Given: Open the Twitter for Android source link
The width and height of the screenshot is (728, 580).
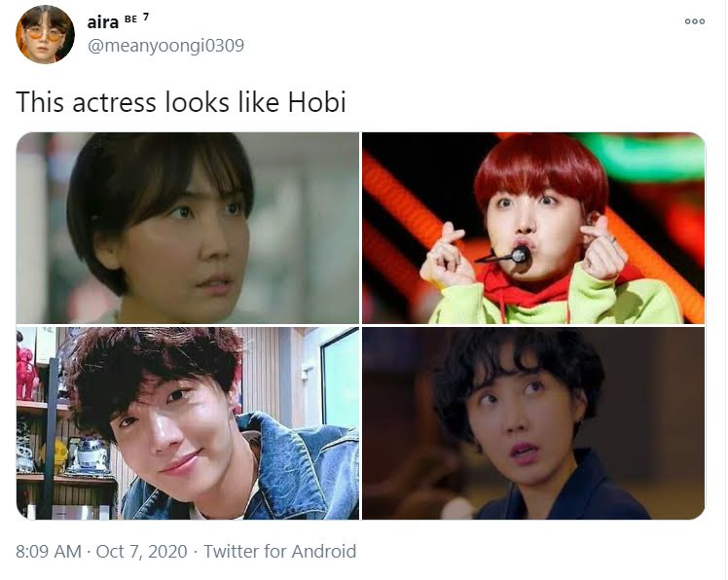Looking at the screenshot, I should tap(280, 551).
